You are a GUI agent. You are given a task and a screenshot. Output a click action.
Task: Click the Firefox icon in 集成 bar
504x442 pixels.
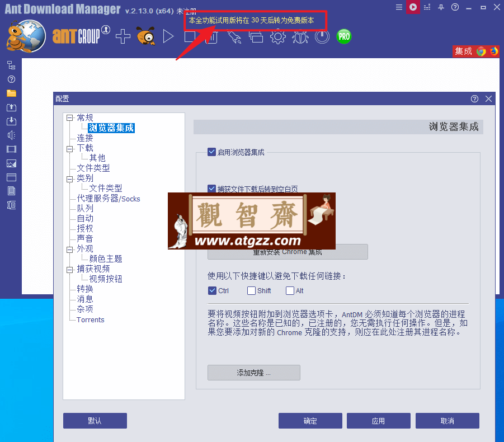point(494,51)
